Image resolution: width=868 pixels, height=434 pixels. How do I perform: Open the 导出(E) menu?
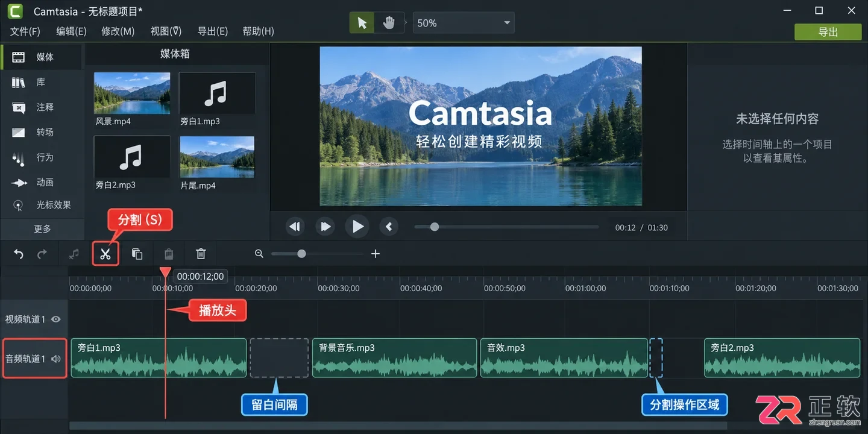click(x=212, y=31)
